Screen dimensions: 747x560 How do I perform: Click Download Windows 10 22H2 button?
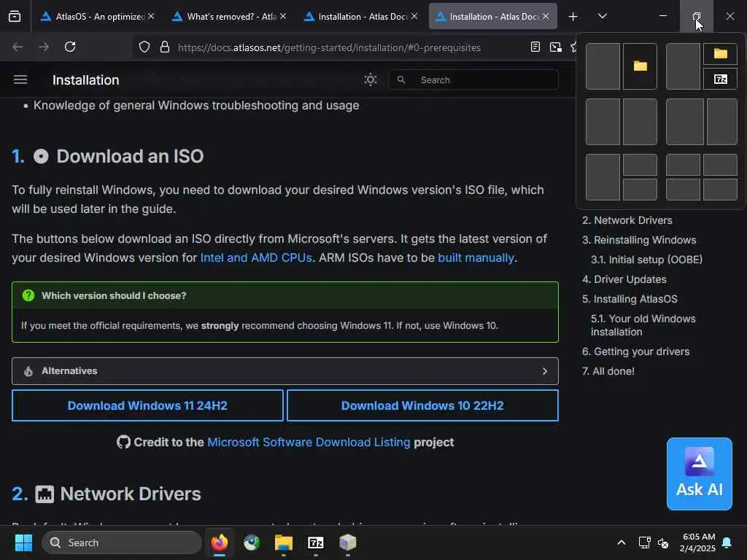[x=422, y=405]
